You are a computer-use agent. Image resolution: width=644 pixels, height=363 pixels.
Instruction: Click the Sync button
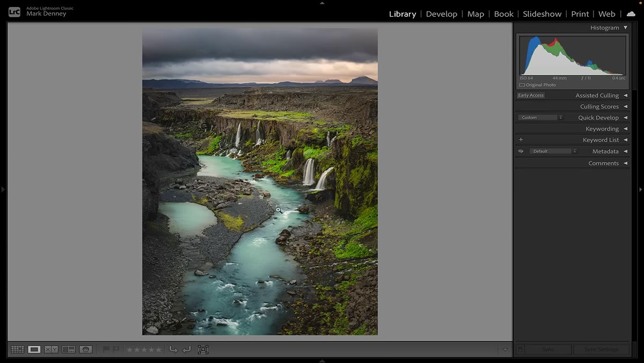547,350
